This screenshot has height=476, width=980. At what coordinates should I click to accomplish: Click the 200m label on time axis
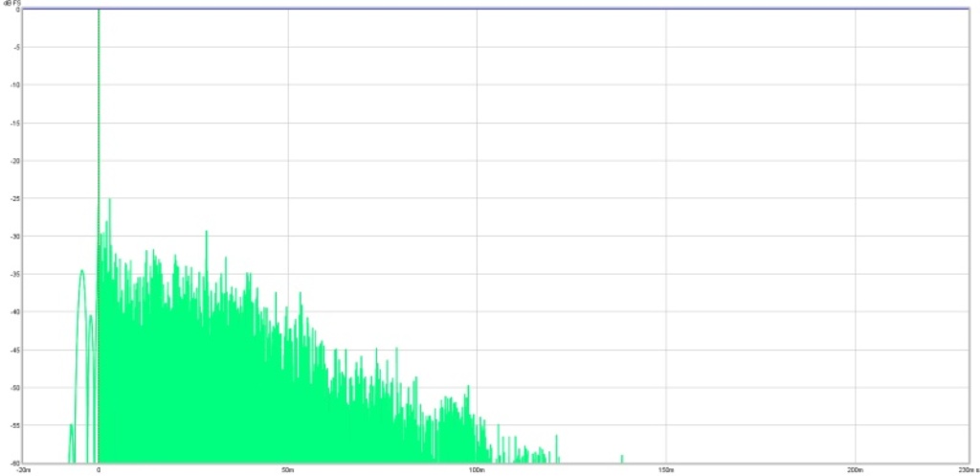[855, 468]
